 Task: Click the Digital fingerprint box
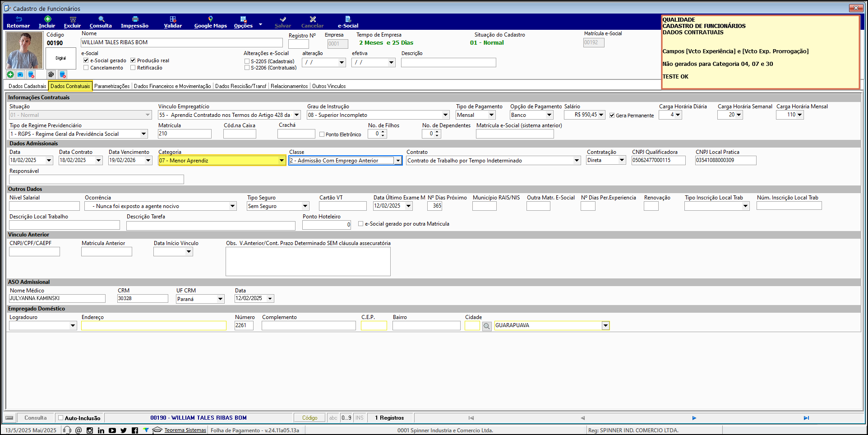coord(61,58)
